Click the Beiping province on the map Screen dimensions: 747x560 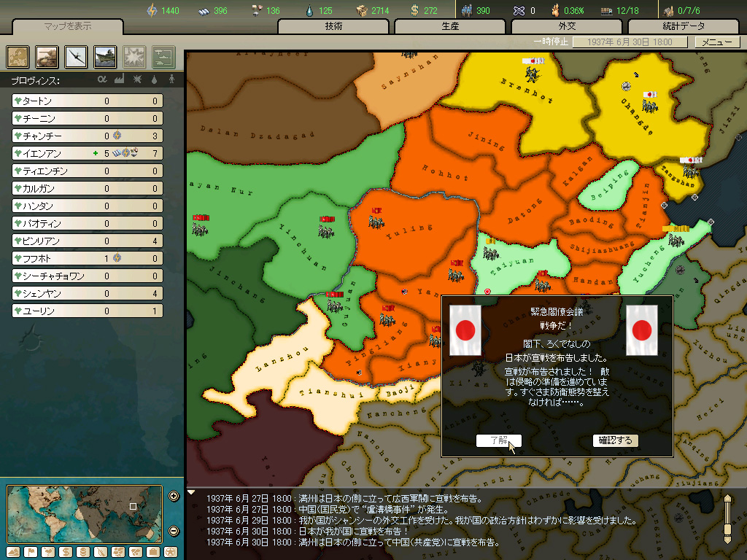pos(609,187)
